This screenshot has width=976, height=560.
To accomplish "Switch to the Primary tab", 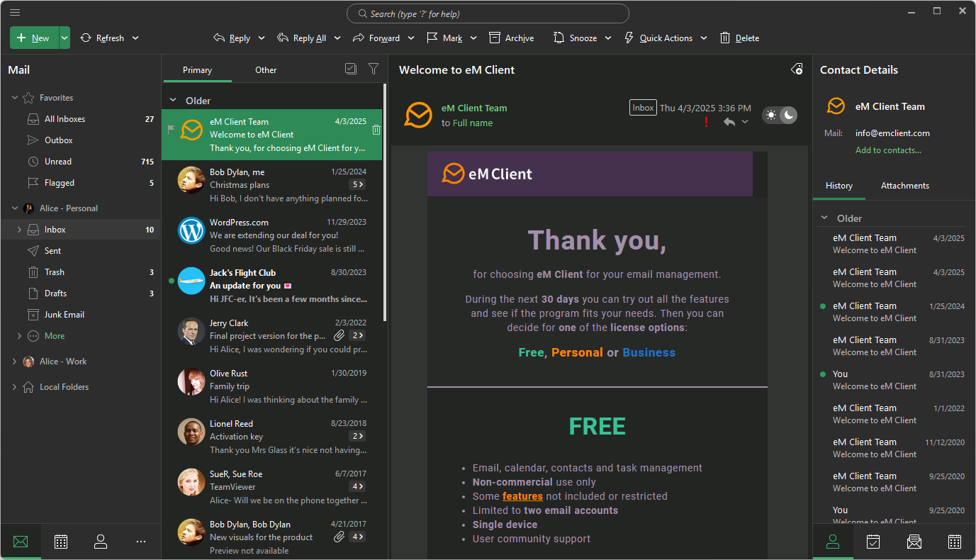I will [197, 70].
